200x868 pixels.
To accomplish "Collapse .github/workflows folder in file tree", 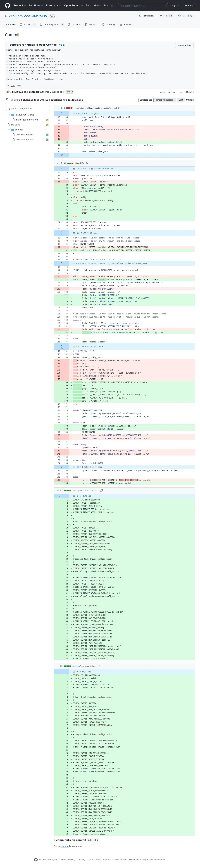I will tap(9, 115).
